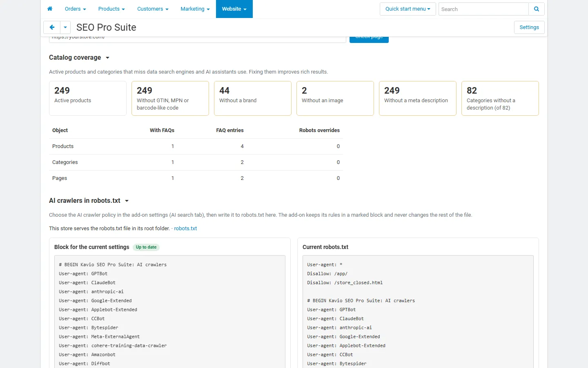Open the Customers menu
Screen dimensions: 588x368
153,9
